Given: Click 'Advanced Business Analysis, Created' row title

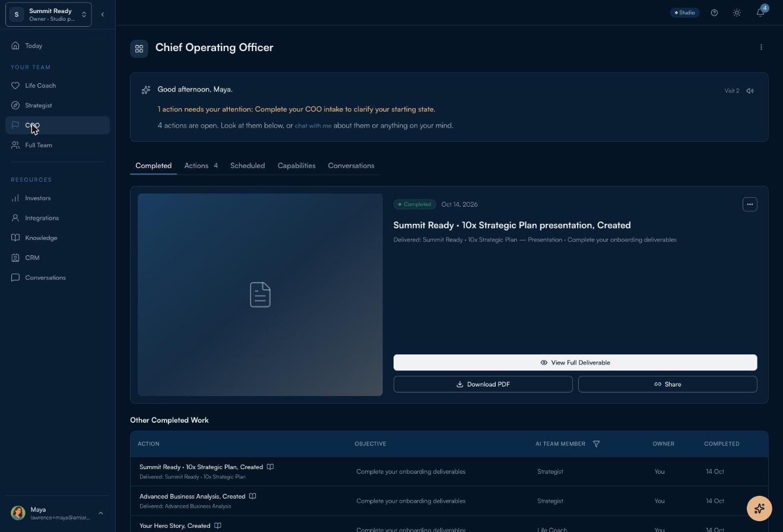Looking at the screenshot, I should tap(192, 496).
